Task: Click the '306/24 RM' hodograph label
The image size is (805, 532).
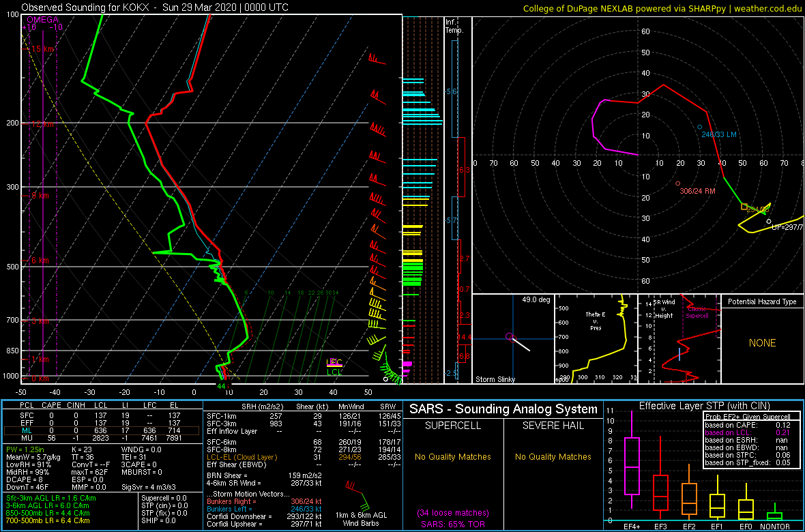Action: click(698, 191)
